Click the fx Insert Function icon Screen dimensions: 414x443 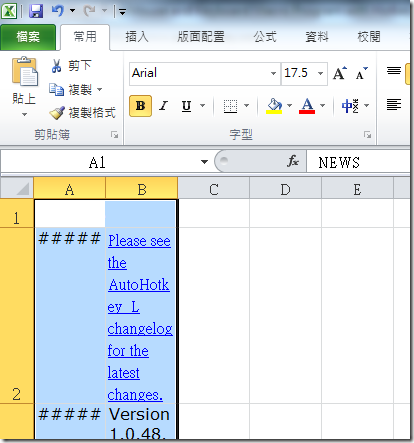[293, 161]
